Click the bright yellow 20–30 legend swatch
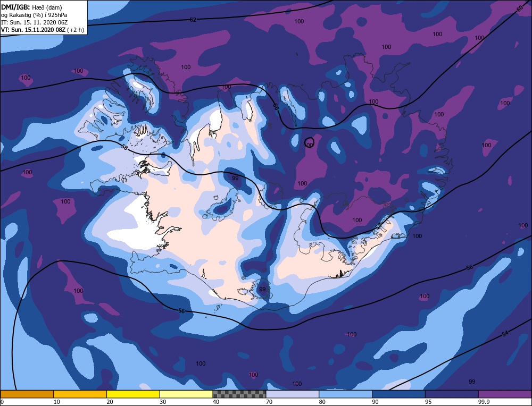Image resolution: width=532 pixels, height=406 pixels. [x=133, y=394]
